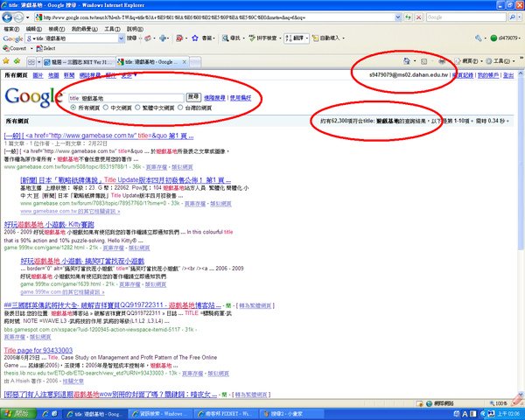Screen dimensions: 525x420
Task: Expand the 更多 dropdown in Google nav
Action: point(129,75)
